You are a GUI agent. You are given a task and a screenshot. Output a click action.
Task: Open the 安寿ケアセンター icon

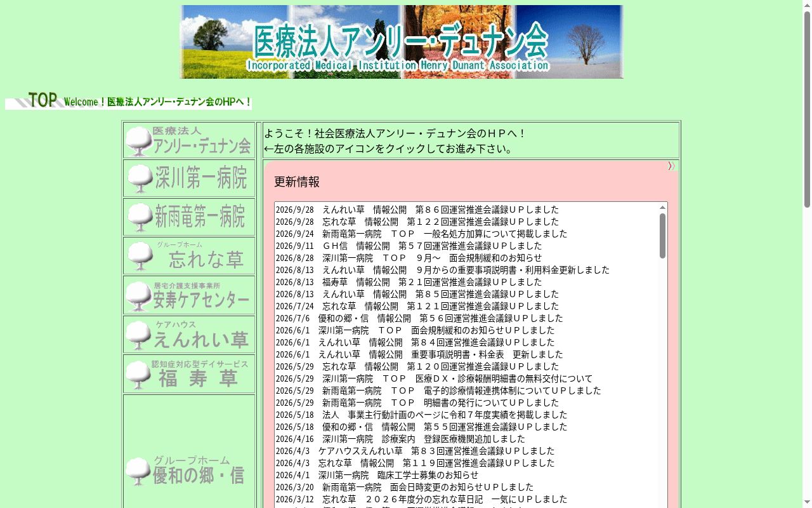(189, 295)
